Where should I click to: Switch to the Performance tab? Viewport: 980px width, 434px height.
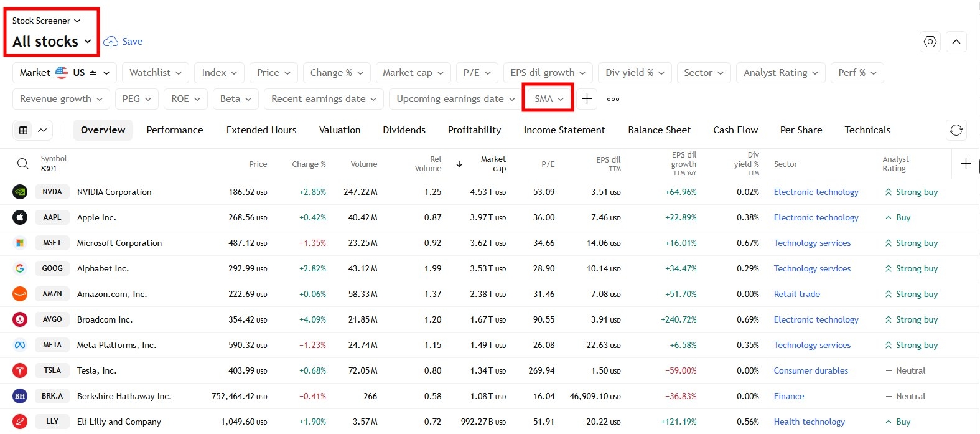click(x=174, y=130)
